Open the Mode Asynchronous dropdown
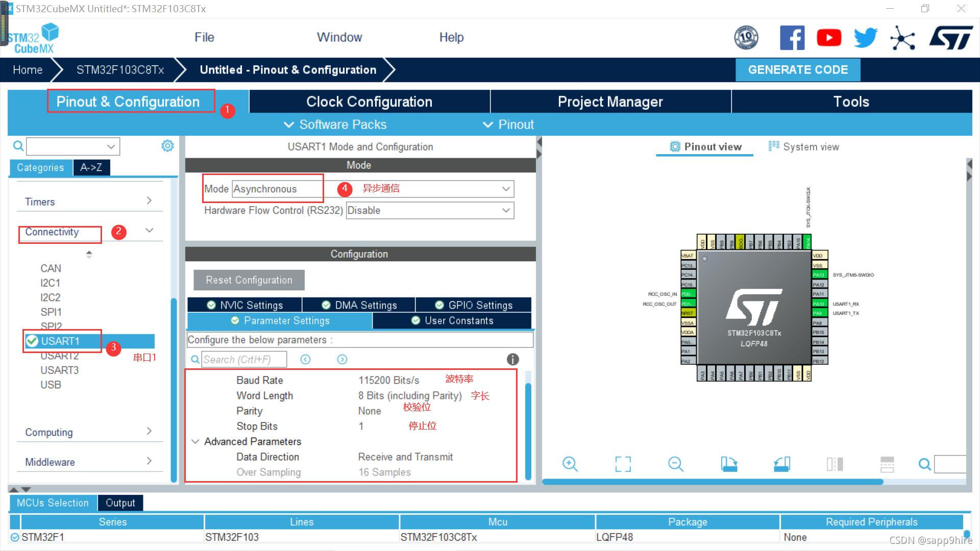 click(x=373, y=189)
